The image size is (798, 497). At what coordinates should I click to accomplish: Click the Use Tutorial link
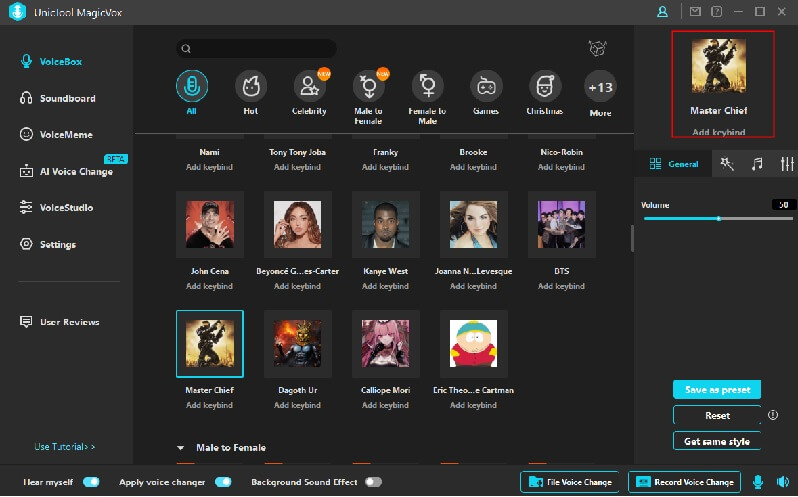tap(65, 447)
